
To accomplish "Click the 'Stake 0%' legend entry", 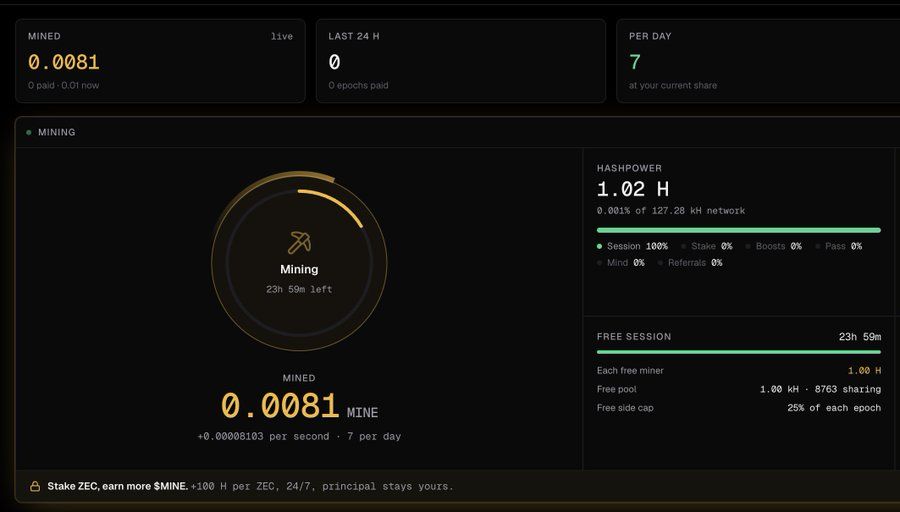I will point(707,246).
